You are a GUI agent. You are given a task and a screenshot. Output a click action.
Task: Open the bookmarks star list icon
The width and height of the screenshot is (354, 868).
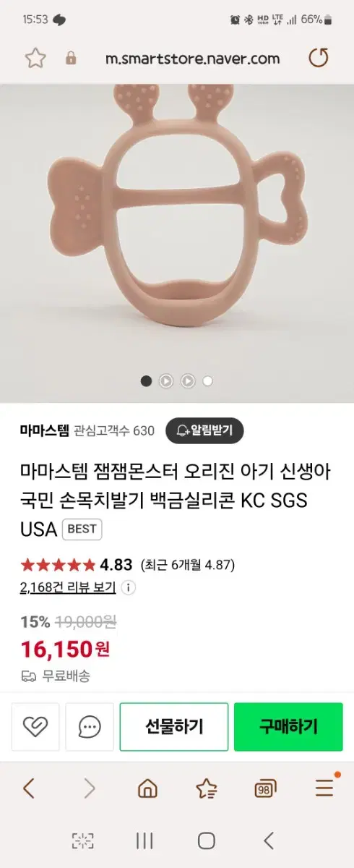pos(207,788)
